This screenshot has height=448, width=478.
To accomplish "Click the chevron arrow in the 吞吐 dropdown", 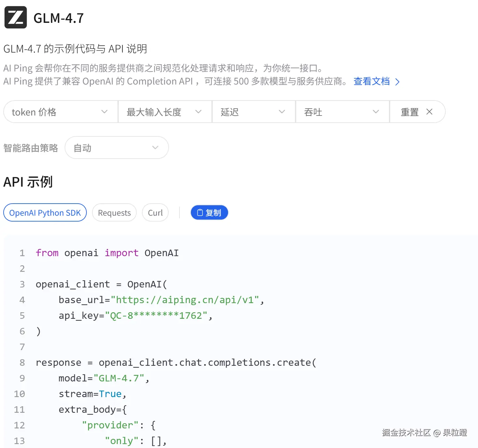I will coord(376,112).
